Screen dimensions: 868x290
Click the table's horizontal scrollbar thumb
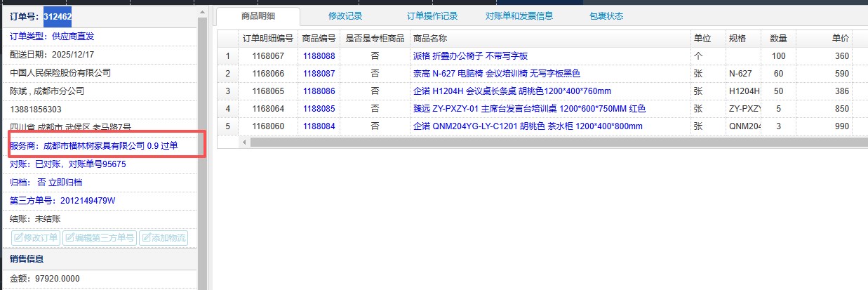tap(547, 142)
